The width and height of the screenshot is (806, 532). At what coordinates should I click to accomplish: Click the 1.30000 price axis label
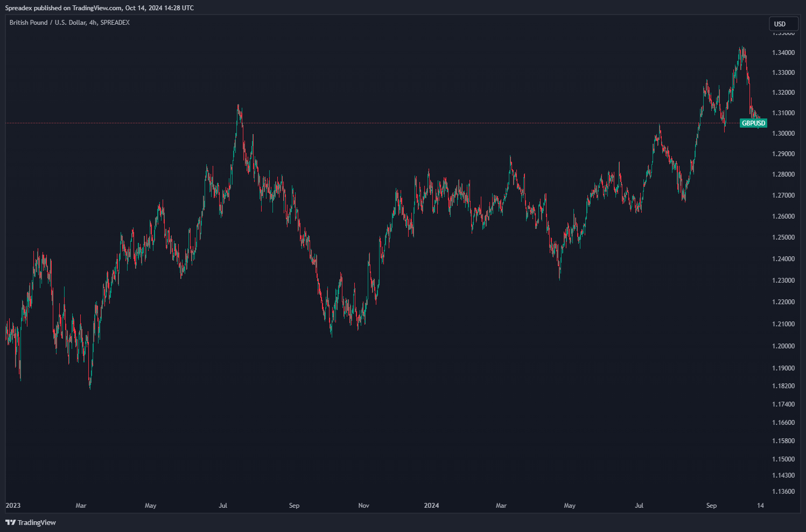point(783,134)
